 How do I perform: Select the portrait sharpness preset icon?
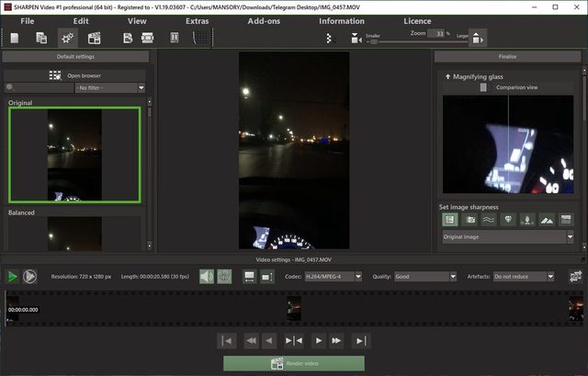528,220
